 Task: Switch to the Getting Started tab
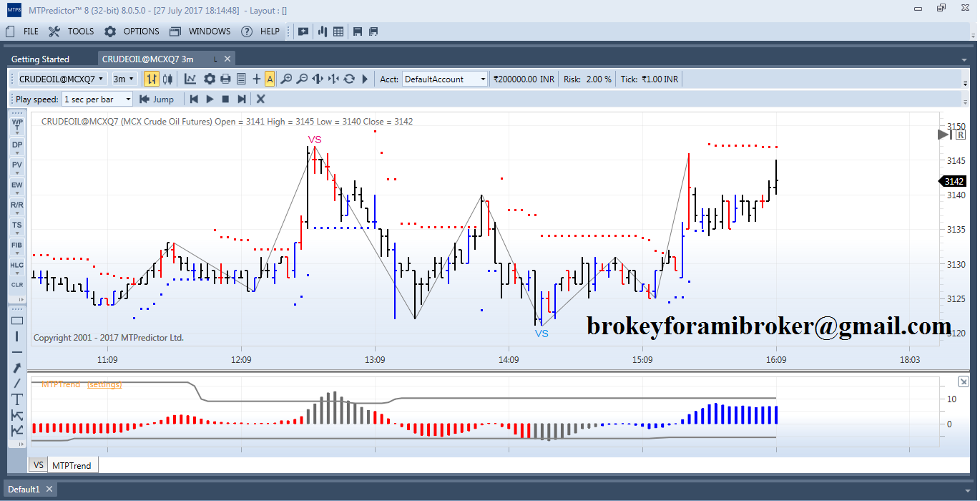[x=40, y=59]
